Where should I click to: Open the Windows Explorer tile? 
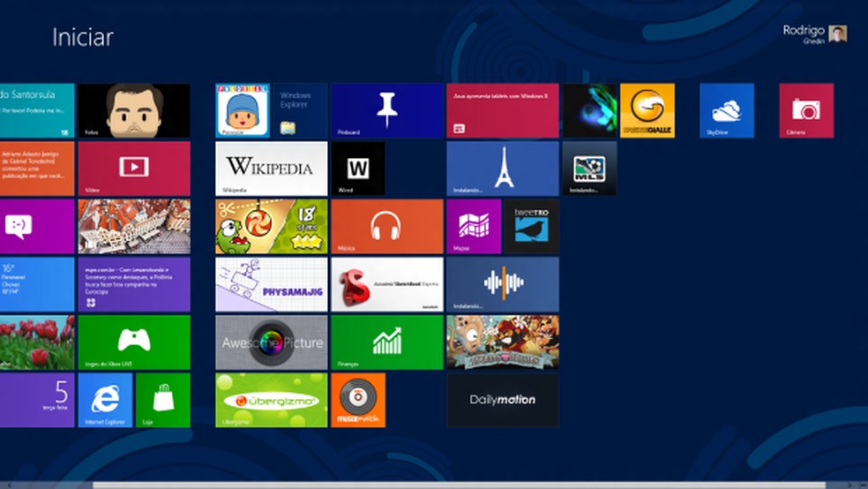pos(301,110)
